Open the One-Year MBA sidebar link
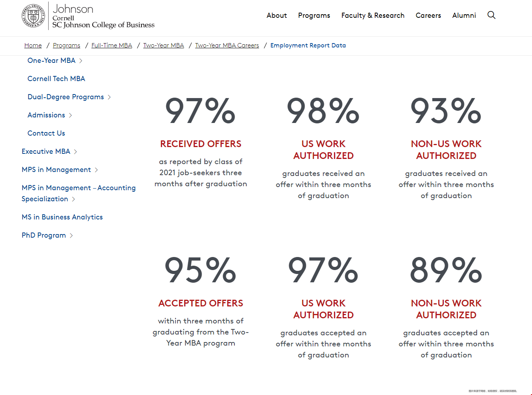Screen dimensions: 532x395 pos(51,60)
